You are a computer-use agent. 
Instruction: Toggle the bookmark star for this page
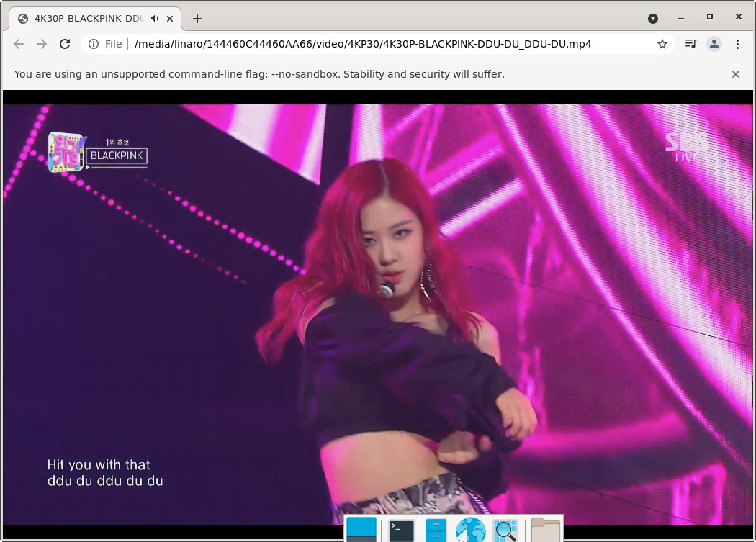(x=662, y=44)
